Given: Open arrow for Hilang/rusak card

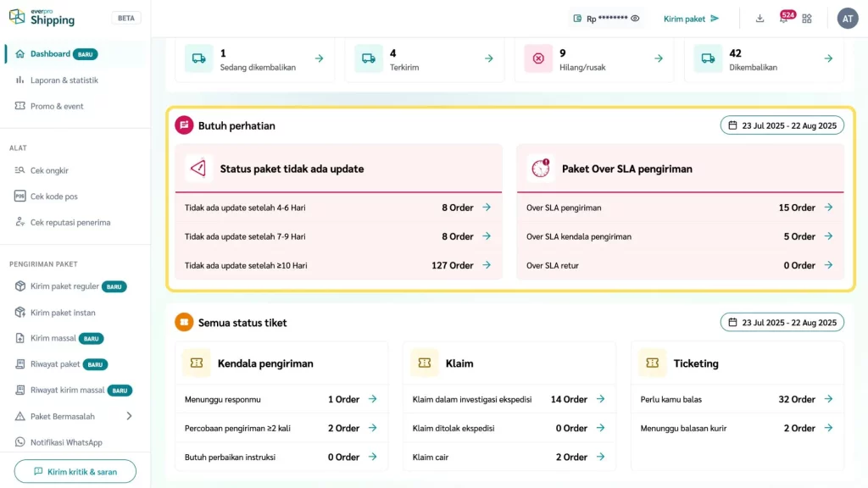Looking at the screenshot, I should click(x=658, y=58).
